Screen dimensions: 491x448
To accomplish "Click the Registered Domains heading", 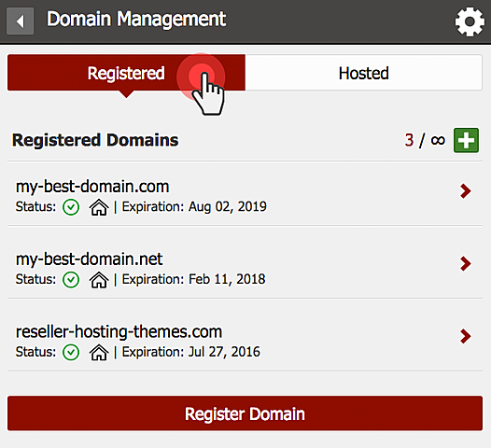I will (x=95, y=140).
